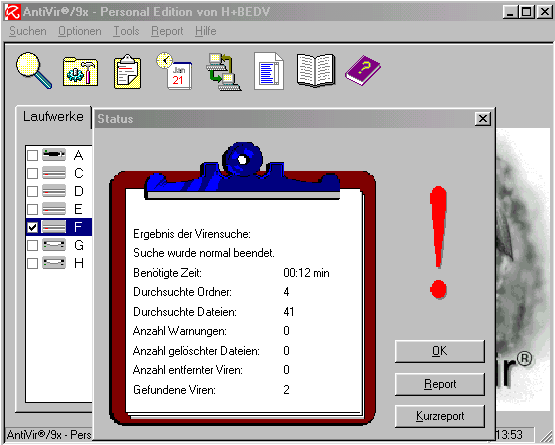This screenshot has height=445, width=555.
Task: Click the status bar text 'AntiVir®/9x - Pers'
Action: pyautogui.click(x=49, y=435)
